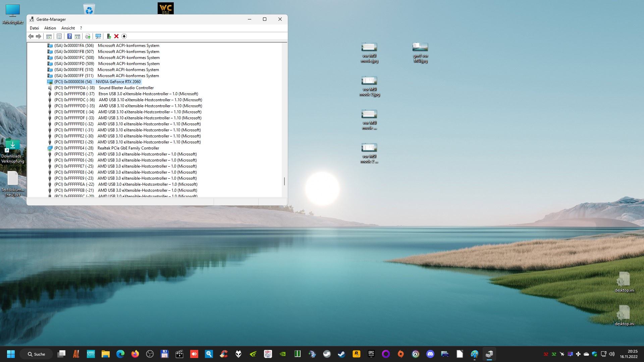644x362 pixels.
Task: Open Epic Games Launcher from the taskbar
Action: point(371,354)
